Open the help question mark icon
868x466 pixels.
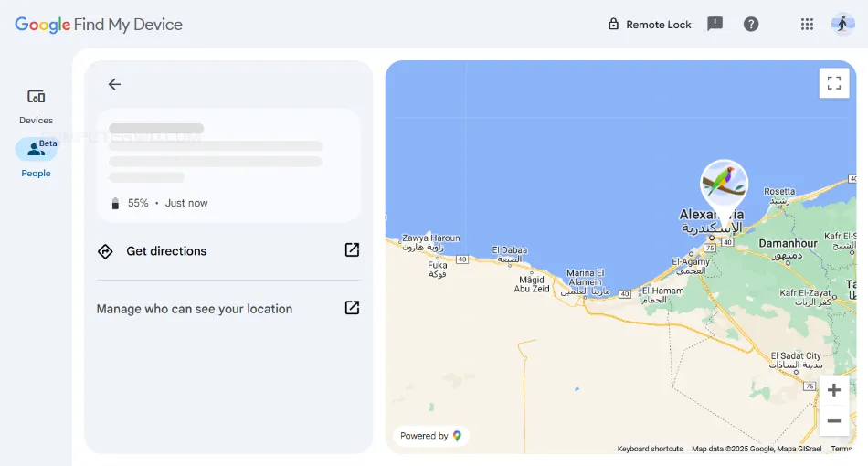pos(751,24)
